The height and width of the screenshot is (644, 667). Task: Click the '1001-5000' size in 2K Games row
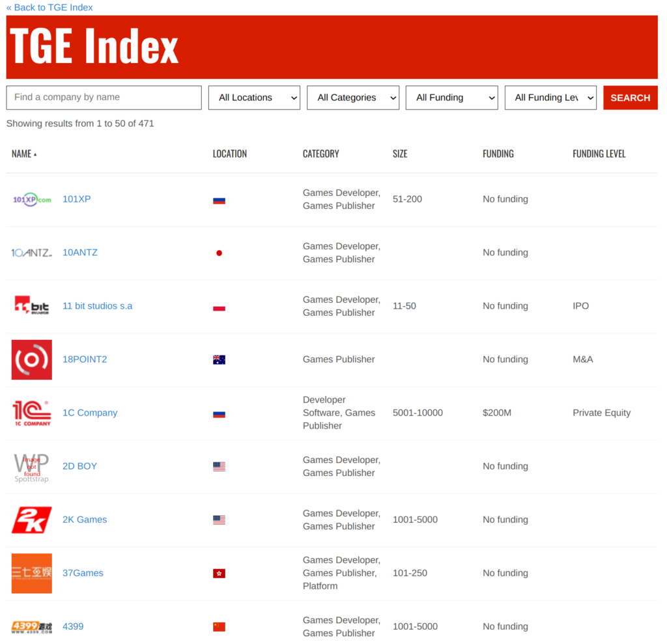pyautogui.click(x=415, y=520)
